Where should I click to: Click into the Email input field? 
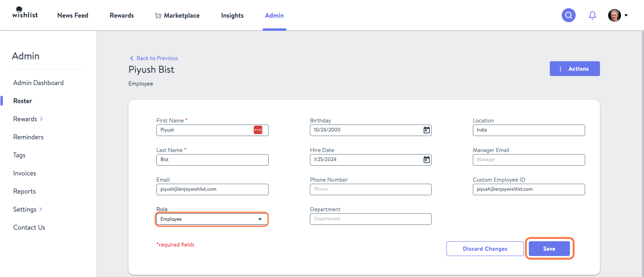pyautogui.click(x=212, y=189)
